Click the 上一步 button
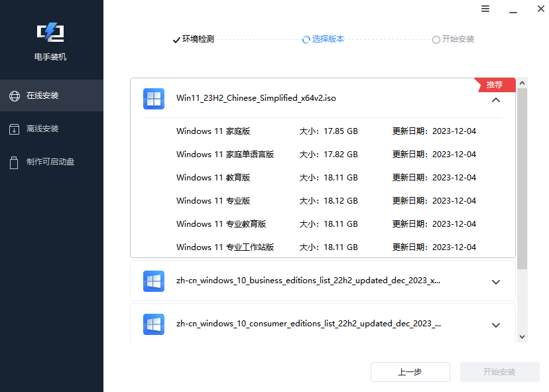This screenshot has height=392, width=549. 410,372
